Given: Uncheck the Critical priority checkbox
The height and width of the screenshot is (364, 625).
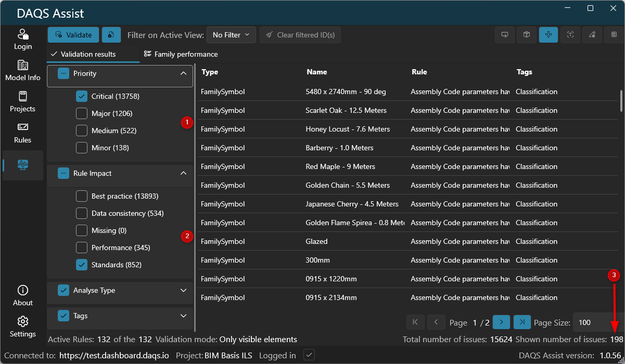Looking at the screenshot, I should click(x=82, y=96).
